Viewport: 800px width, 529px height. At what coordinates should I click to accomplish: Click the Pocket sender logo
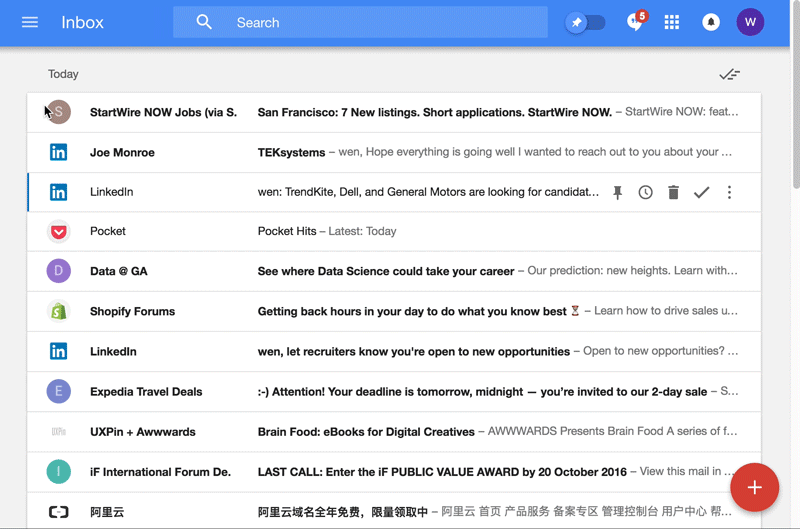pos(59,232)
